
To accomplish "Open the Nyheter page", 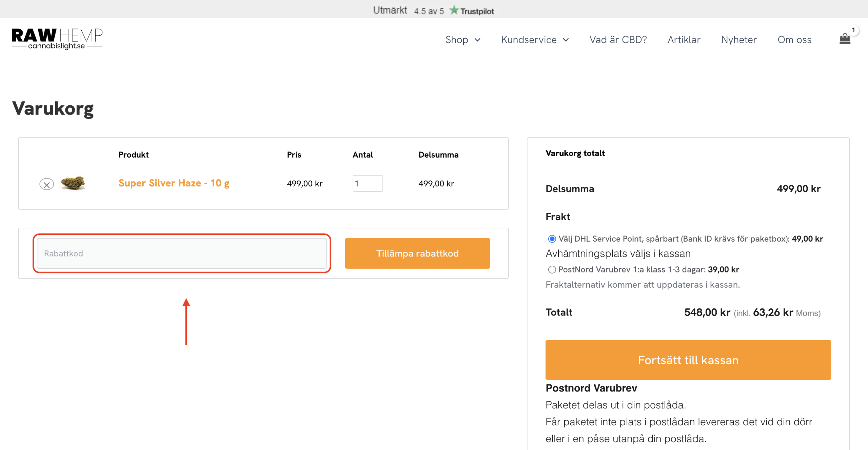I will click(738, 40).
